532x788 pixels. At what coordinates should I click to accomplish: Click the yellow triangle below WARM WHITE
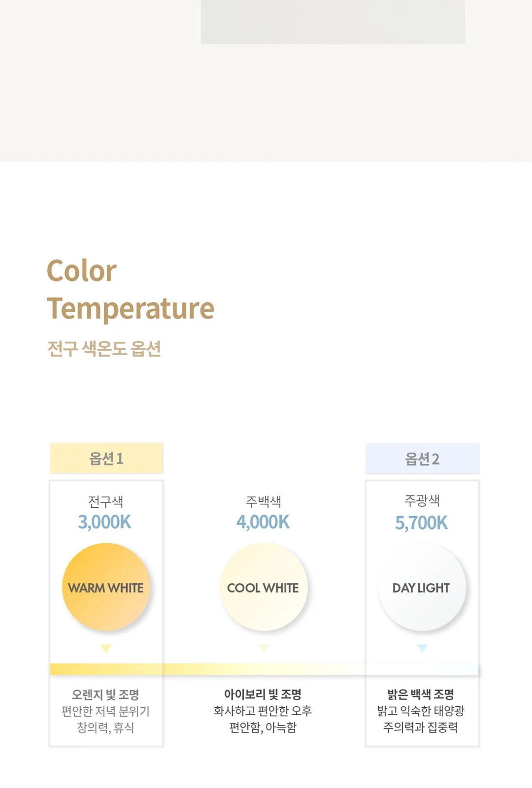[x=106, y=648]
